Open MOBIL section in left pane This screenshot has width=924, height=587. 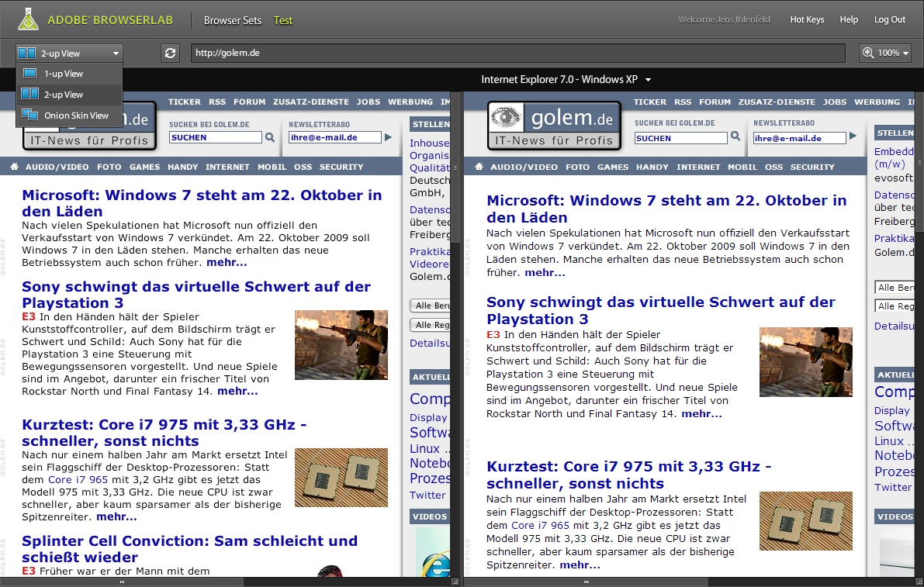point(272,167)
